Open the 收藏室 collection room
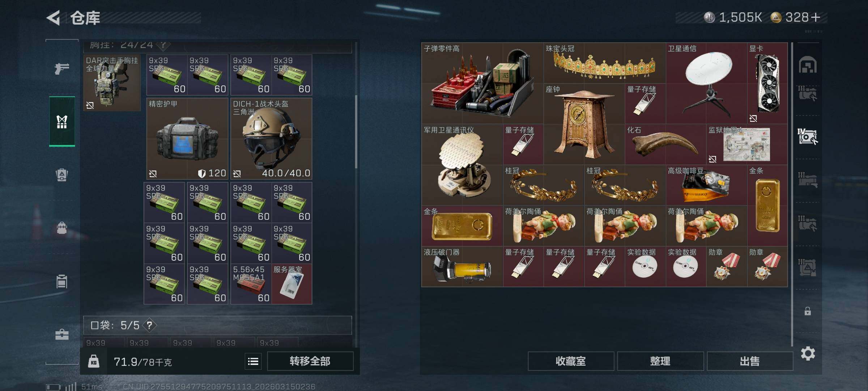The image size is (868, 391). [x=571, y=361]
